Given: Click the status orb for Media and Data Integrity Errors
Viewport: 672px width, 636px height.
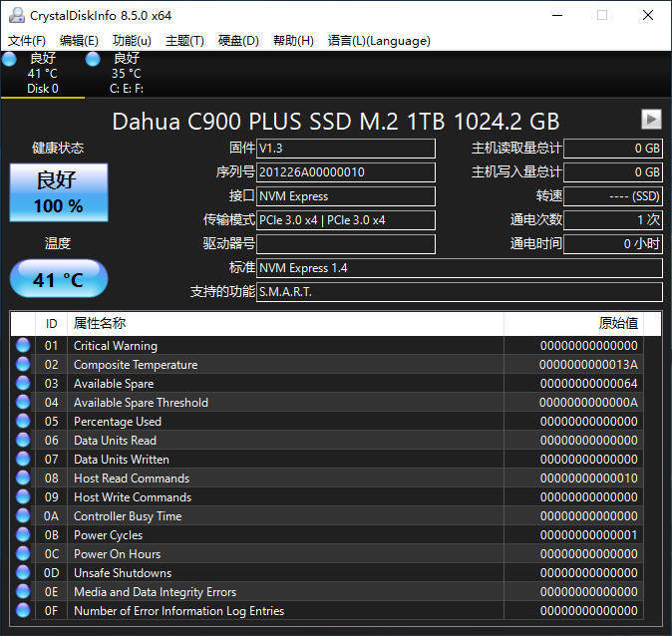Looking at the screenshot, I should [x=23, y=591].
